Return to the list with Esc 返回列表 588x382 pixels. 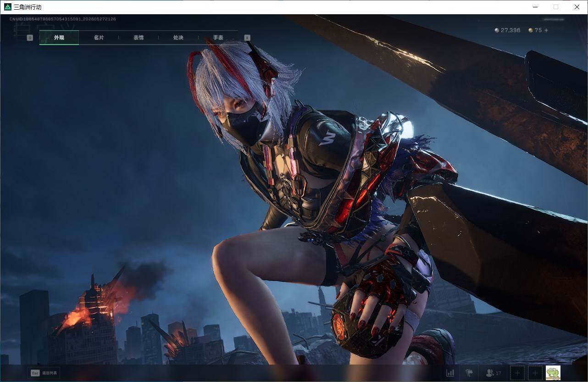click(x=44, y=373)
